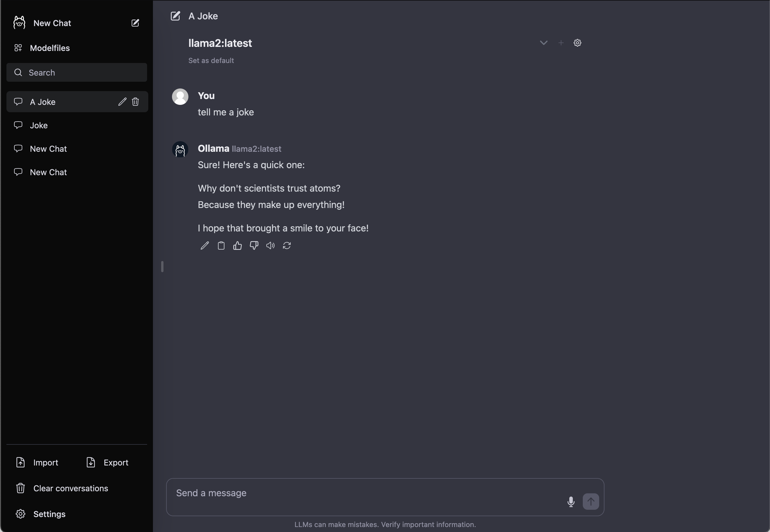Viewport: 770px width, 532px height.
Task: Give the response a thumbs up
Action: click(237, 246)
